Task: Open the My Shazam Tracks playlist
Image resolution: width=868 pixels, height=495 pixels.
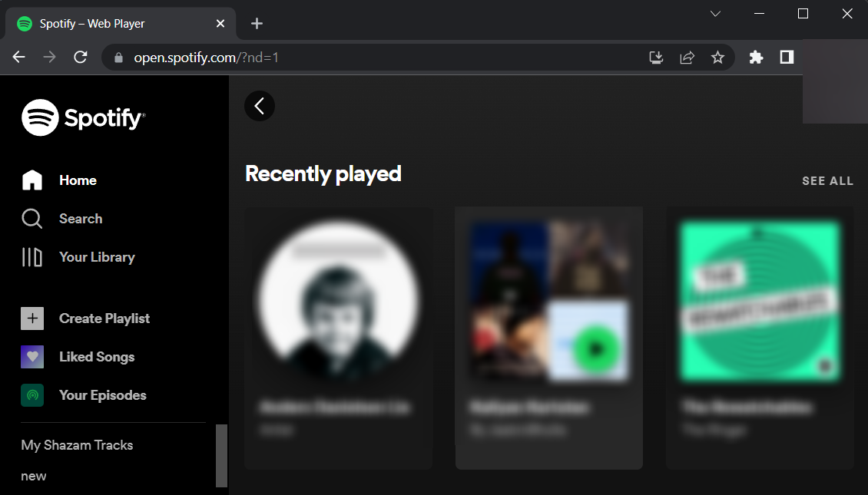Action: [x=77, y=445]
